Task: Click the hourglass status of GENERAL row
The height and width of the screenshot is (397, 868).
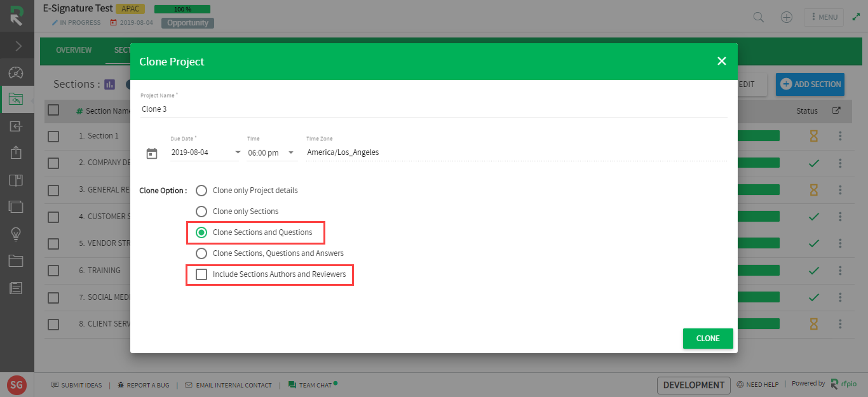Action: point(813,190)
